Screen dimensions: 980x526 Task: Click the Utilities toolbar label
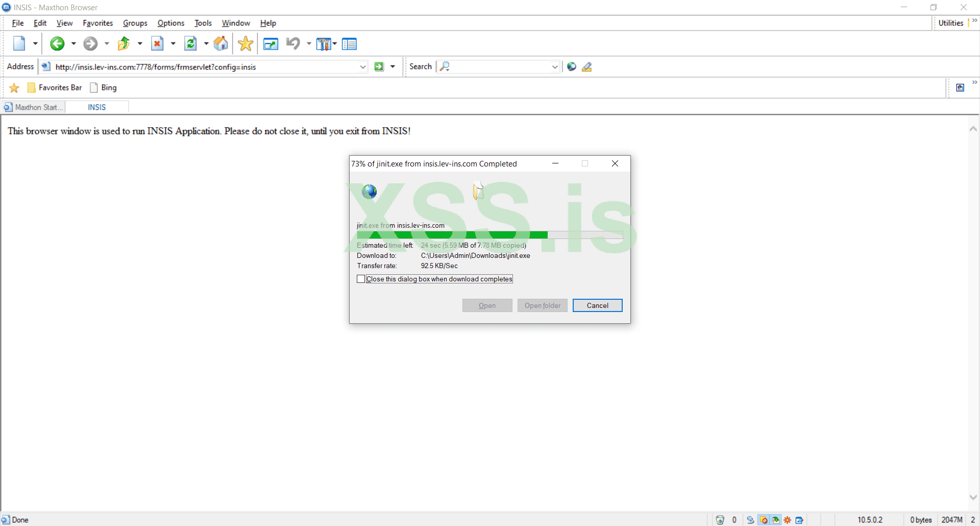[x=951, y=23]
